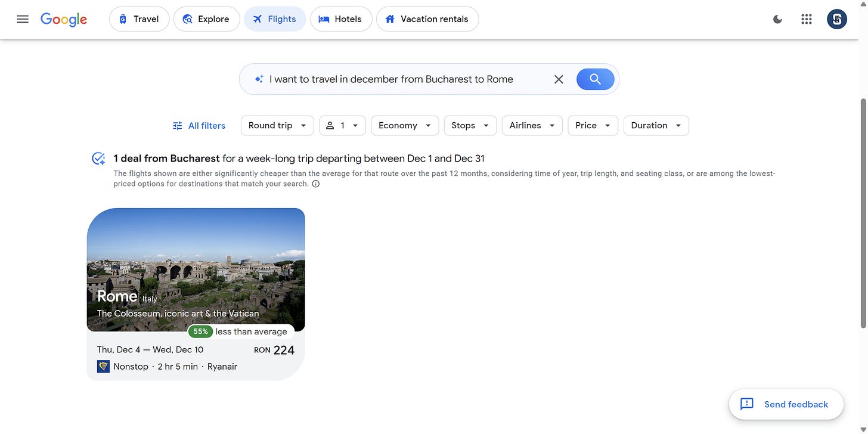Click the RON 224 price
The width and height of the screenshot is (868, 434).
274,350
